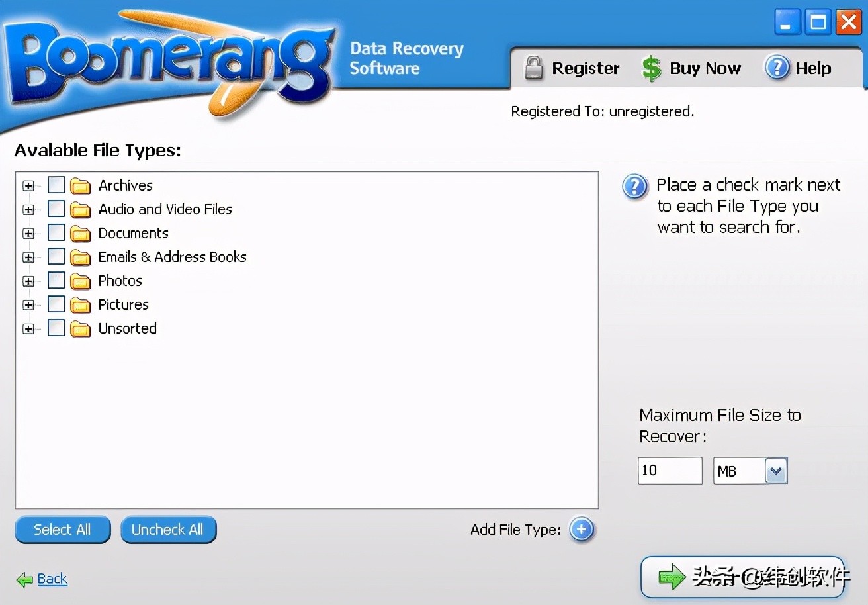Click the Unsorted folder icon
The height and width of the screenshot is (605, 868).
point(81,329)
